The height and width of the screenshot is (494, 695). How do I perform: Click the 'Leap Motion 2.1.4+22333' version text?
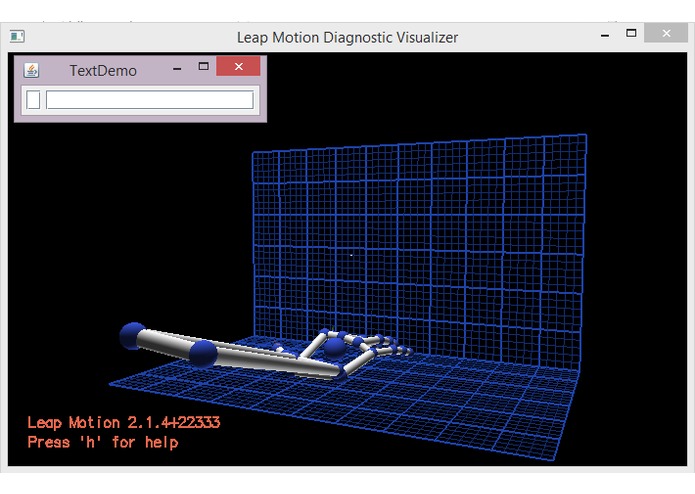tap(124, 423)
